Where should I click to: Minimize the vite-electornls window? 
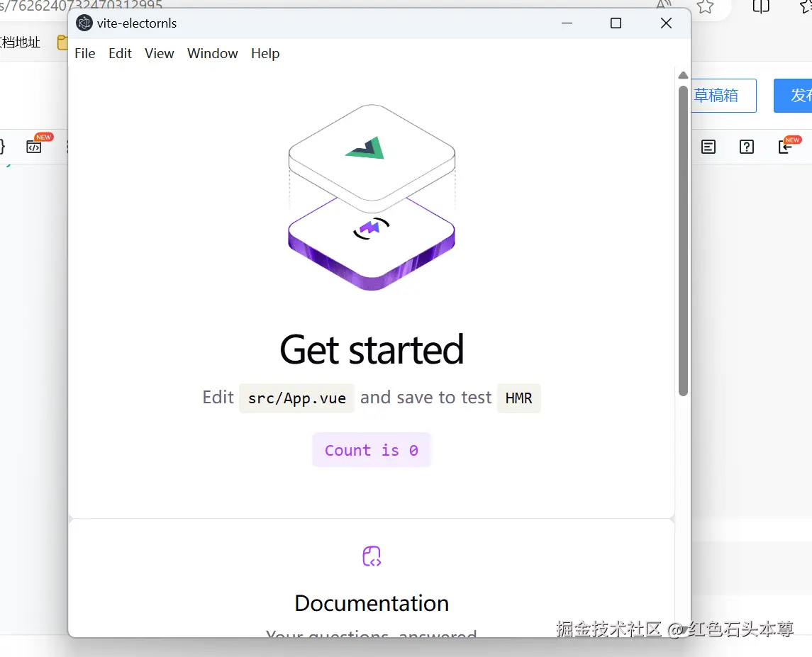(567, 23)
